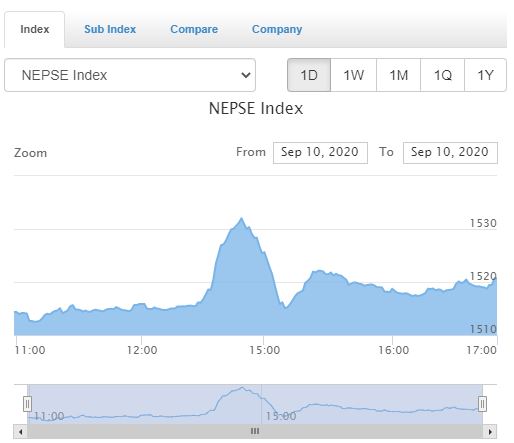
Task: Click the navigator scrollbar right arrow
Action: tap(490, 432)
